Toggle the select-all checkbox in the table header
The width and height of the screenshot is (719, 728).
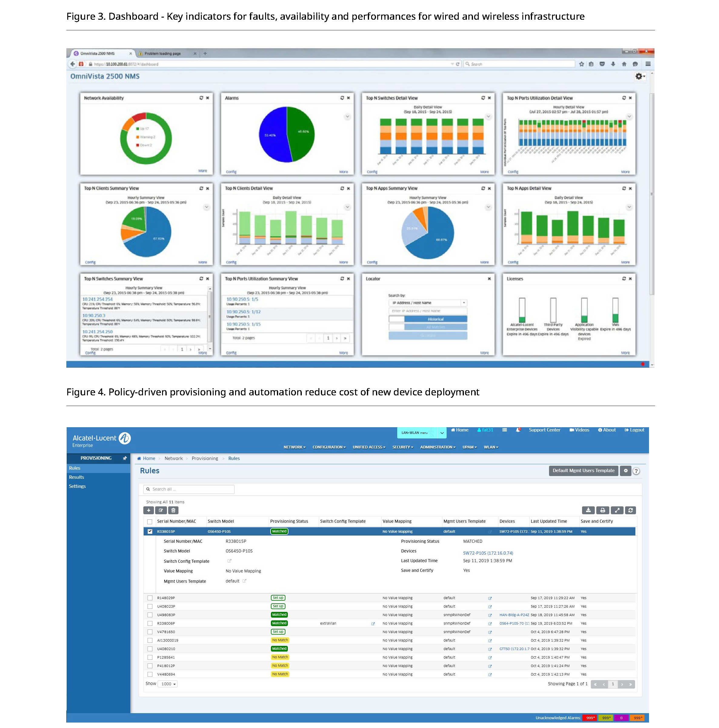150,522
